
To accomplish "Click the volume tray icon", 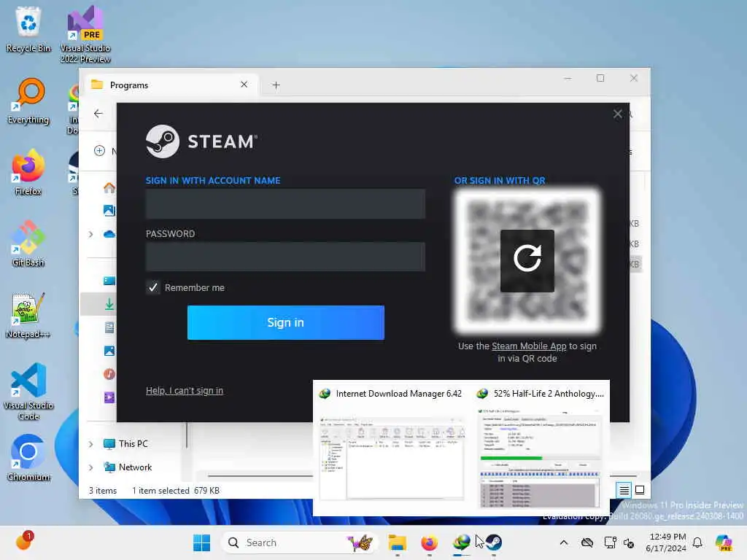I will point(629,543).
